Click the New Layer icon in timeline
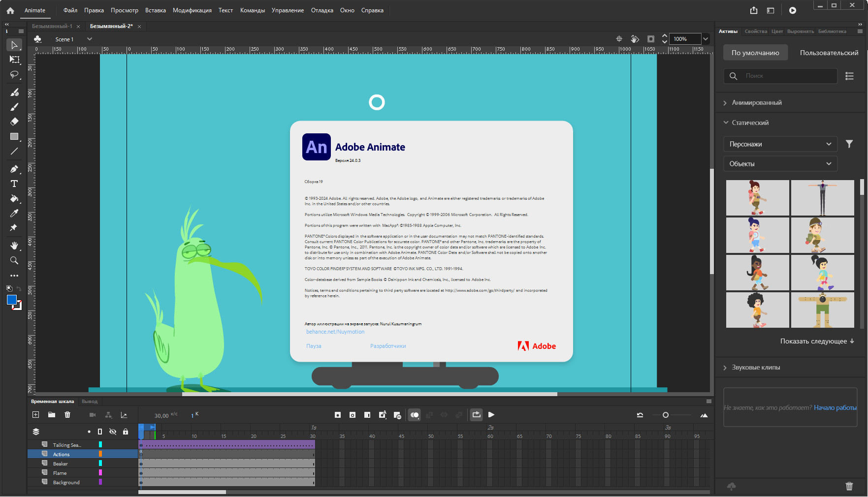Image resolution: width=868 pixels, height=497 pixels. pos(35,415)
